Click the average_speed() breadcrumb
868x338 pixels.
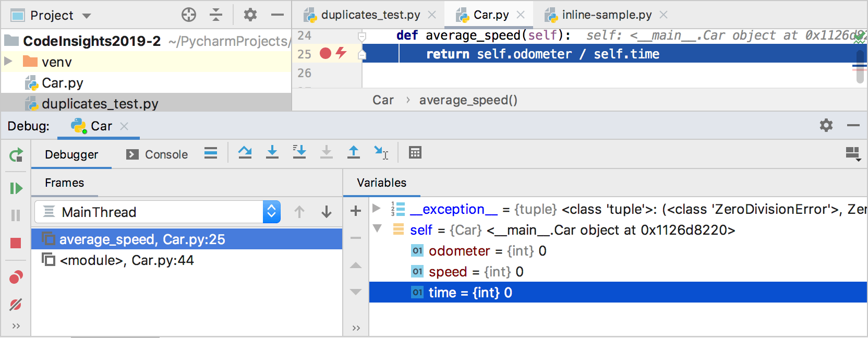tap(468, 100)
